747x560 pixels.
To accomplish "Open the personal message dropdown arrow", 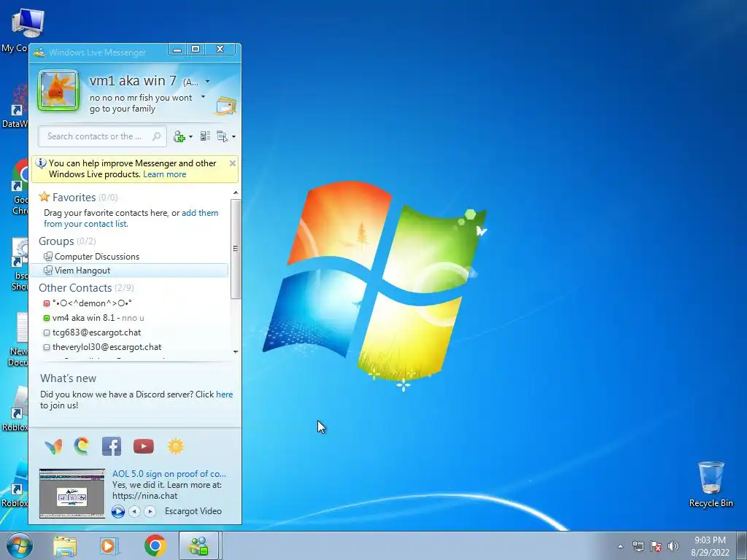I will pyautogui.click(x=203, y=97).
